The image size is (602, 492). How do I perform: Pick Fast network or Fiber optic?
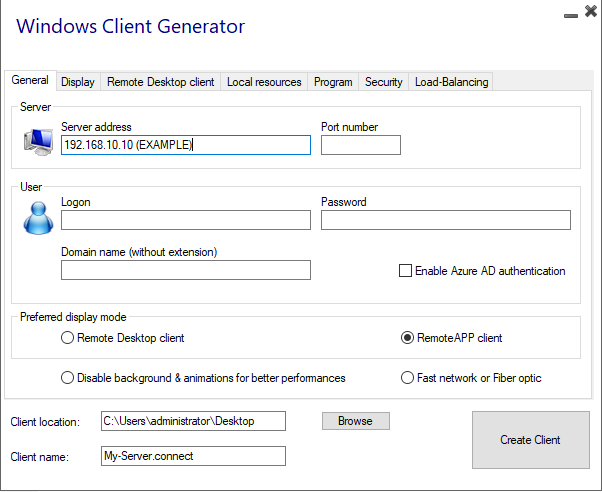tap(407, 378)
